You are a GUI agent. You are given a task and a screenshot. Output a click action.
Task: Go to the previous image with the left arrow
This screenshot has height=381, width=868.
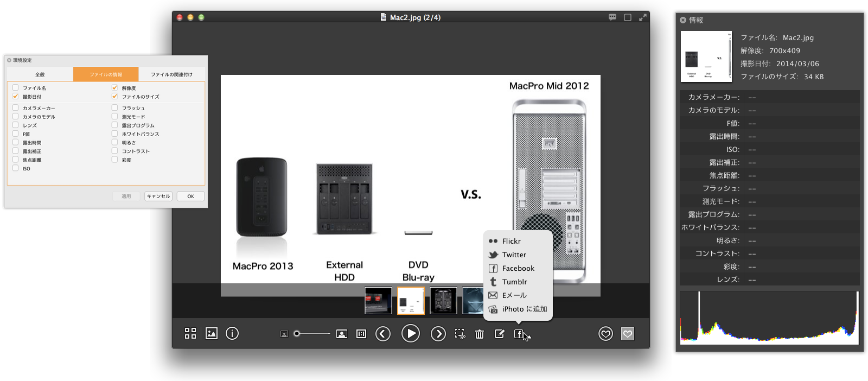click(383, 334)
